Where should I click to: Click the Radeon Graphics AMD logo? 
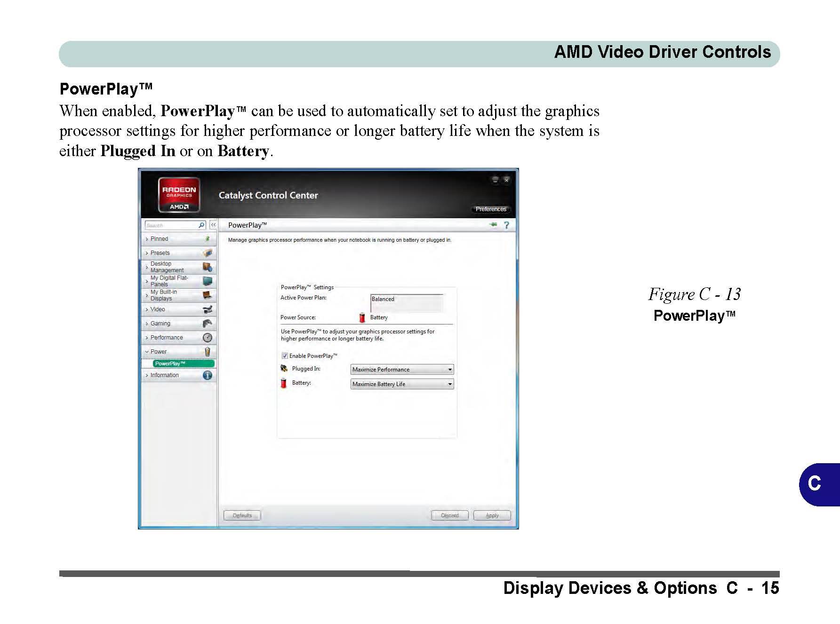(x=179, y=195)
